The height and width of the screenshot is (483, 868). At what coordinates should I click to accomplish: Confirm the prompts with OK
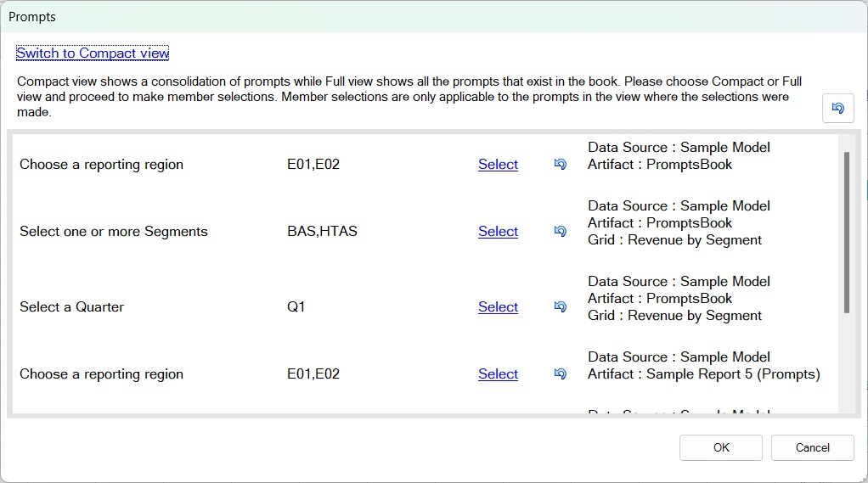tap(721, 447)
